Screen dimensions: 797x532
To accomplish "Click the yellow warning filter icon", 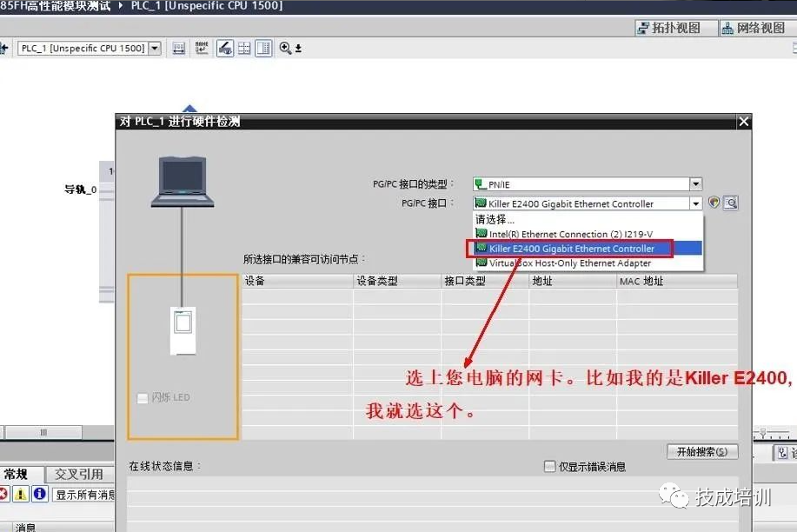I will tap(20, 494).
